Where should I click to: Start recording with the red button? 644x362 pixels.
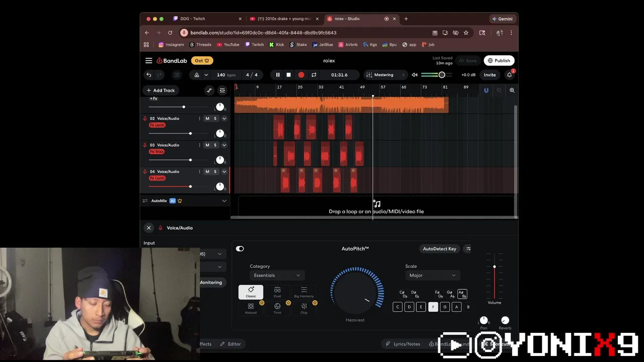tap(301, 75)
